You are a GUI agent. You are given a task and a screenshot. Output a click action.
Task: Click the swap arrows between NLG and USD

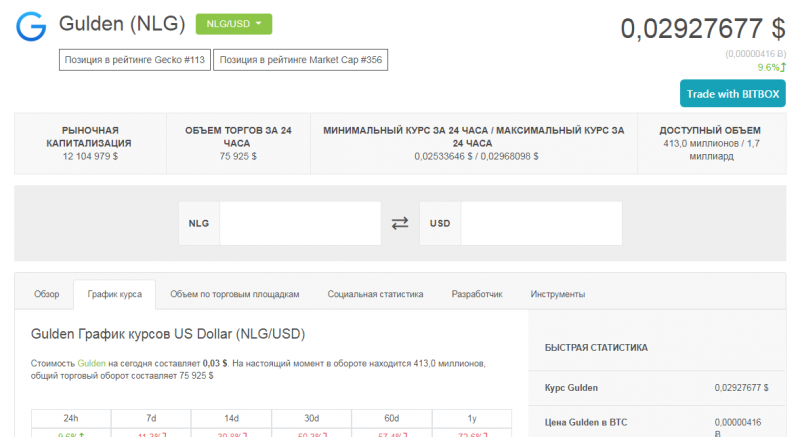point(400,223)
